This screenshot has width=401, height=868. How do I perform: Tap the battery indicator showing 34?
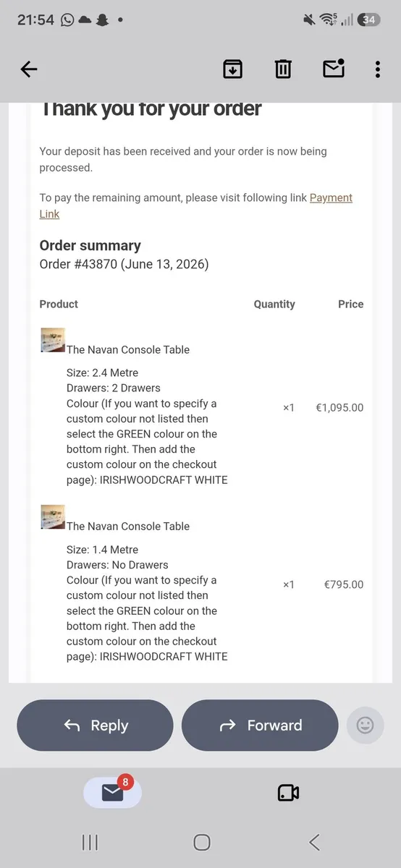click(x=369, y=20)
